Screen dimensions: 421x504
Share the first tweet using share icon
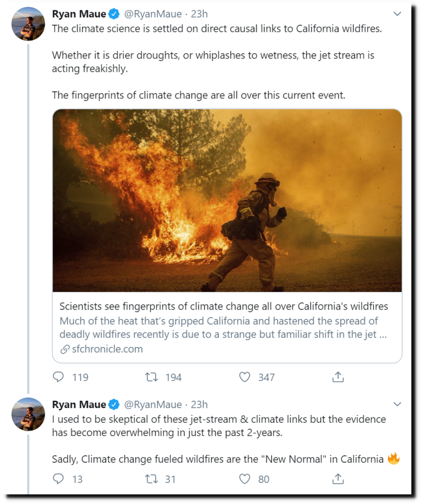338,377
